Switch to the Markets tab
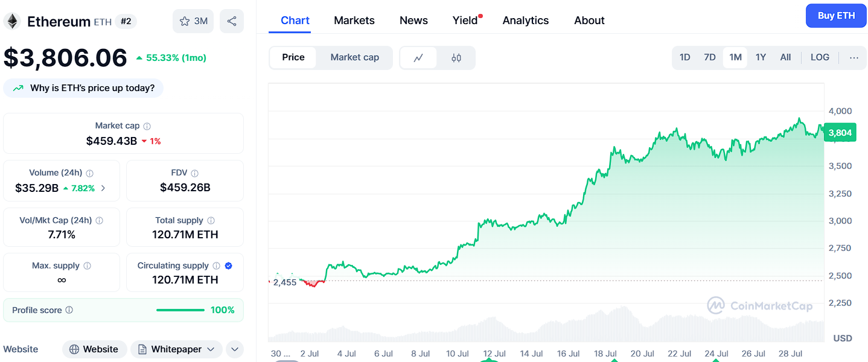This screenshot has height=362, width=868. pyautogui.click(x=354, y=20)
